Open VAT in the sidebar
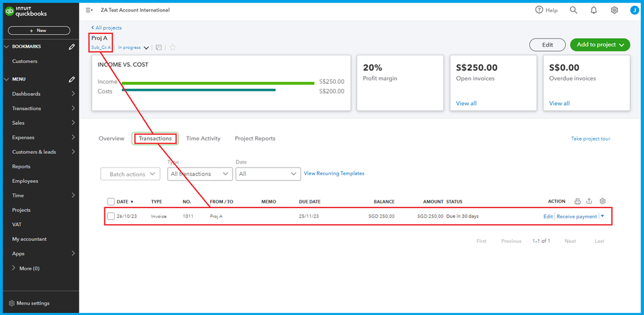Screen dimensions: 644x315 tap(17, 225)
